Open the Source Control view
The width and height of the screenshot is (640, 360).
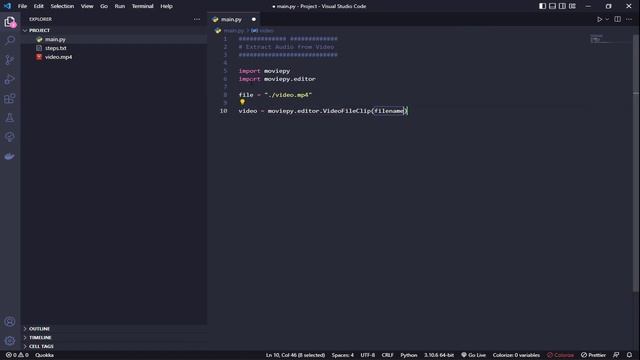10,60
